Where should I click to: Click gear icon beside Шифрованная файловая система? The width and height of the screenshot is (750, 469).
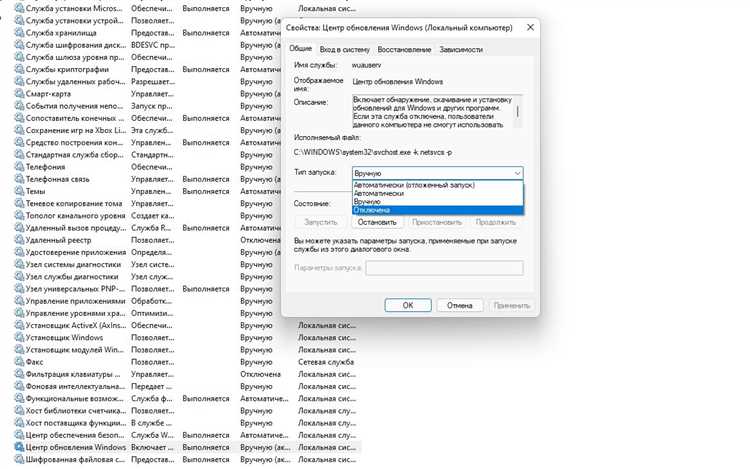tap(19, 459)
